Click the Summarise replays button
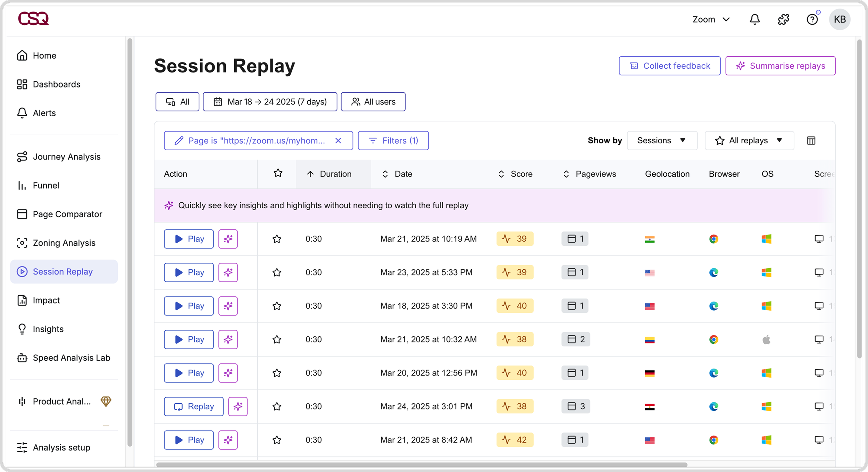This screenshot has width=868, height=472. click(780, 66)
